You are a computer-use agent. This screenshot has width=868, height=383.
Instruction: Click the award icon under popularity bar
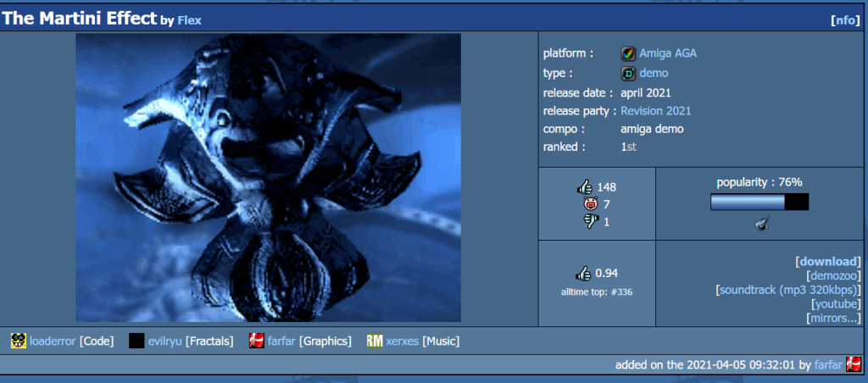click(759, 224)
